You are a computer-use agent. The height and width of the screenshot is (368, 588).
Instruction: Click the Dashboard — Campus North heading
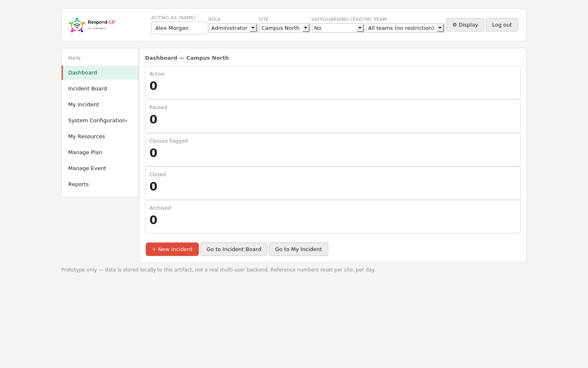point(187,58)
